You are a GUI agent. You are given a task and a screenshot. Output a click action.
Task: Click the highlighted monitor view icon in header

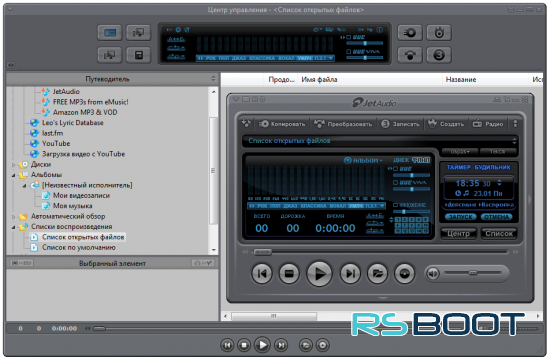pos(110,33)
